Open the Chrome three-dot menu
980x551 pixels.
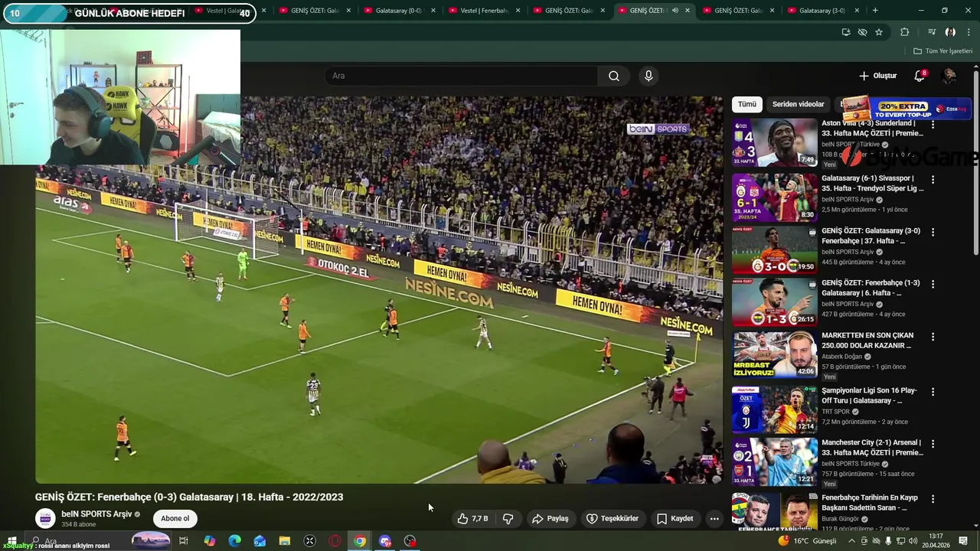[x=969, y=32]
